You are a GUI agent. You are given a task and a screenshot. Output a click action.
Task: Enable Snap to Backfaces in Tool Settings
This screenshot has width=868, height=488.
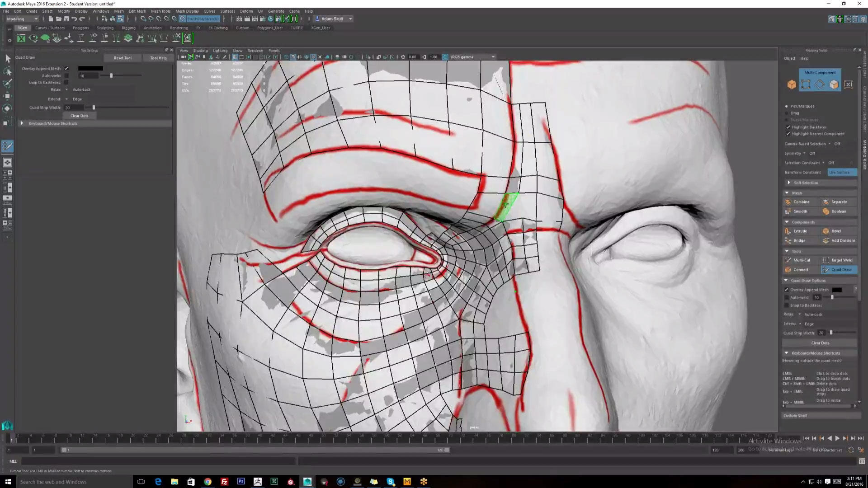tap(66, 83)
